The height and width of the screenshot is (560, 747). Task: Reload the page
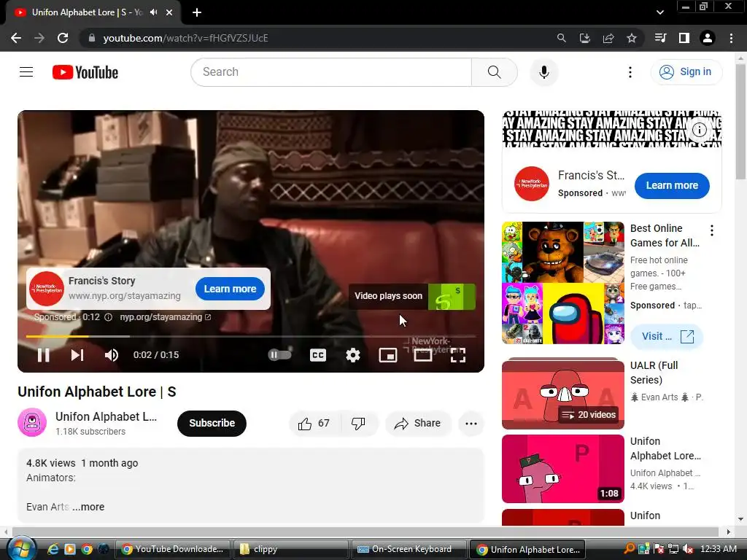63,38
